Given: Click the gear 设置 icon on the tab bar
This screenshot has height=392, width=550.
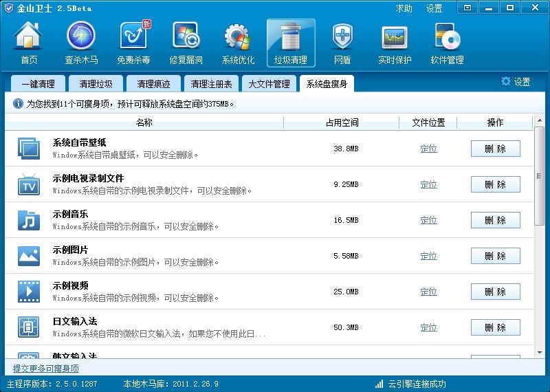Looking at the screenshot, I should click(x=506, y=81).
